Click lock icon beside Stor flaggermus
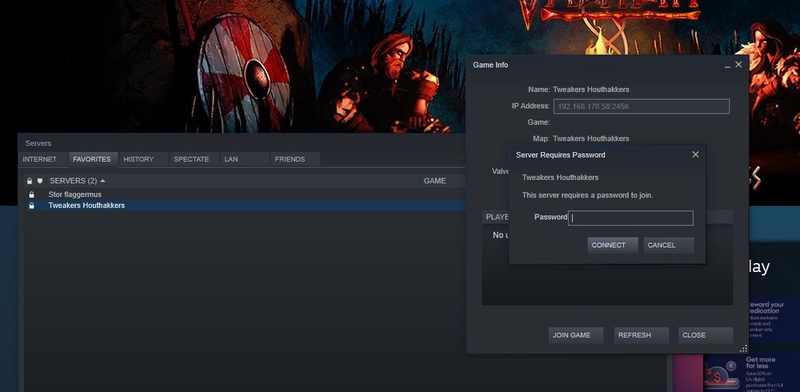800x392 pixels. pos(32,194)
